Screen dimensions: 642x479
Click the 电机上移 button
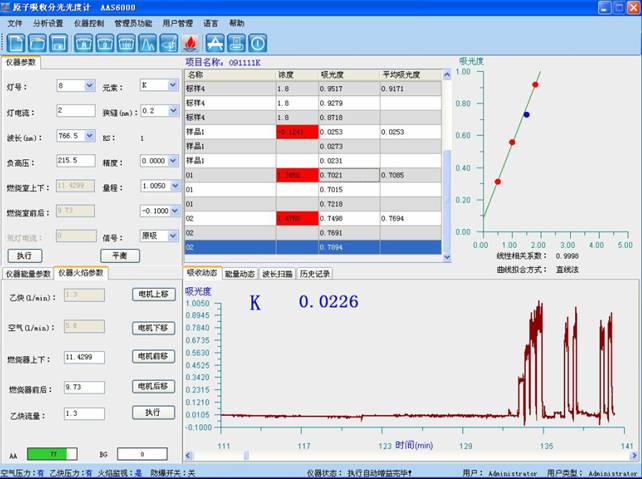(153, 294)
